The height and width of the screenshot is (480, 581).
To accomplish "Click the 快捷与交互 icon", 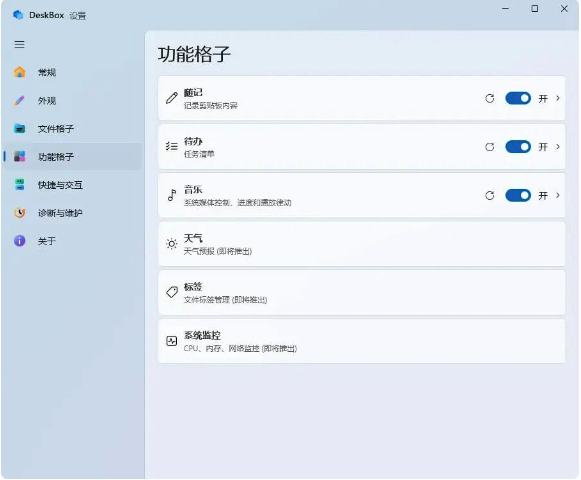I will point(20,185).
